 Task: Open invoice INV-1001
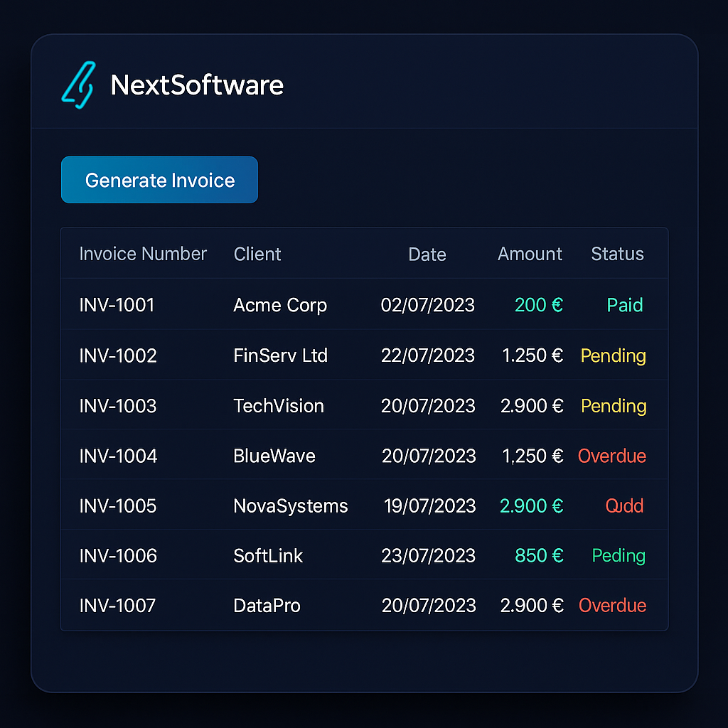[x=117, y=305]
